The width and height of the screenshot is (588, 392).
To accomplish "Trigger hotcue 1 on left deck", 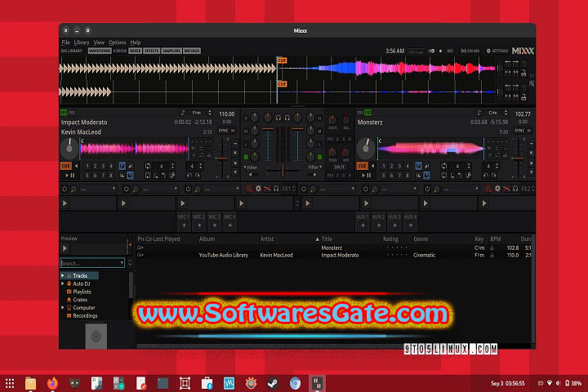I will tap(87, 166).
